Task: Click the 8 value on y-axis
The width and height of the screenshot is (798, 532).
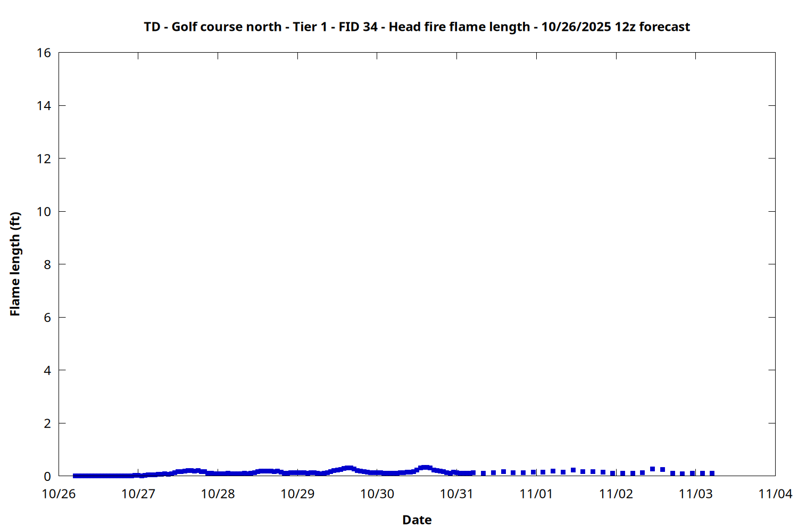Action: point(47,264)
